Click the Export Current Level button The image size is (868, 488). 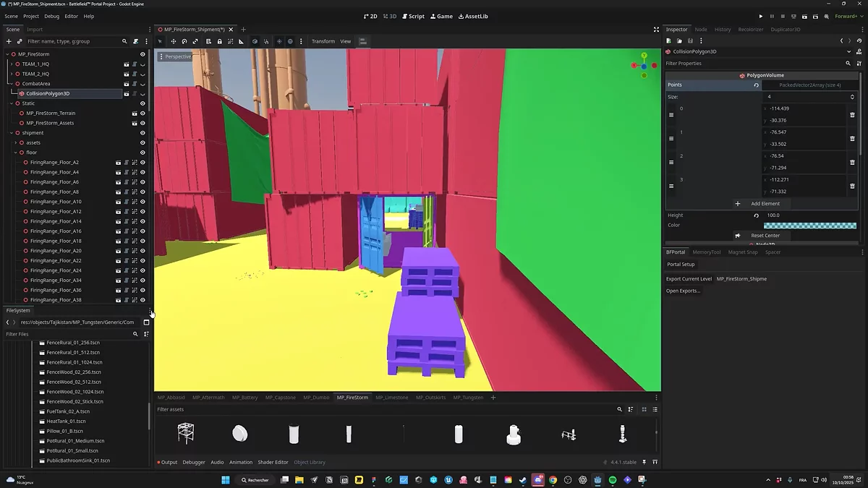tap(689, 279)
